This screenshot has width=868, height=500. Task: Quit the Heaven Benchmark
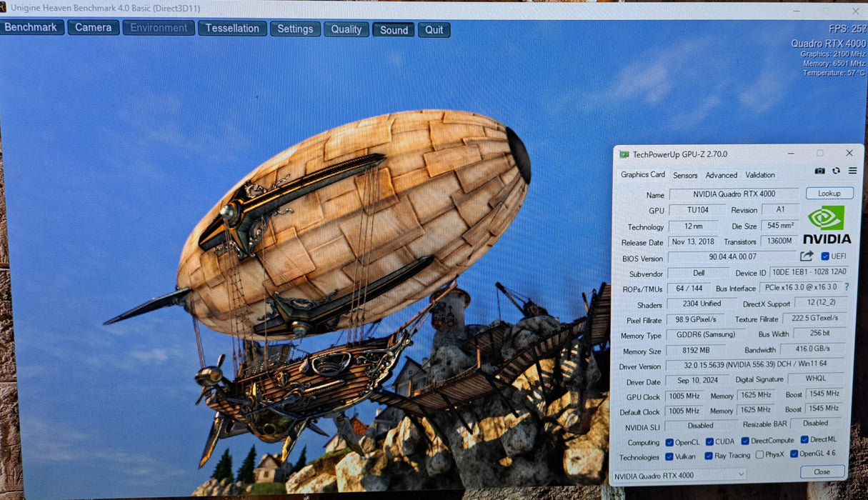[x=434, y=30]
